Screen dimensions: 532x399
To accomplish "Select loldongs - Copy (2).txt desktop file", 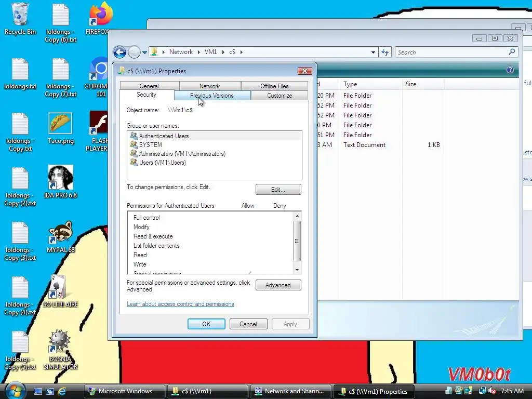I will pyautogui.click(x=20, y=187).
